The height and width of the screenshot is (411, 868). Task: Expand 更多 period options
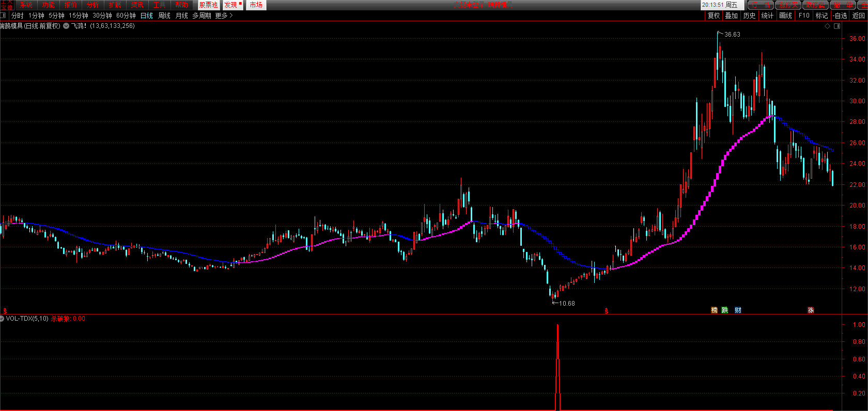pos(224,15)
